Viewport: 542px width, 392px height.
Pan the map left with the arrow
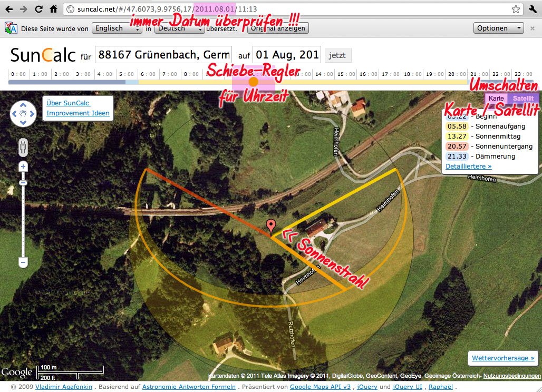click(15, 114)
